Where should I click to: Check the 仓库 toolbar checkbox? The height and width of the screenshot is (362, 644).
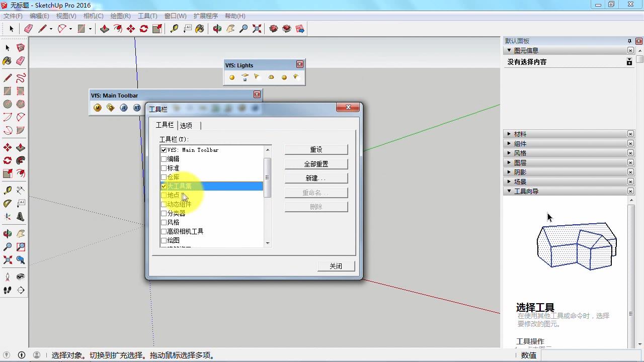coord(164,177)
